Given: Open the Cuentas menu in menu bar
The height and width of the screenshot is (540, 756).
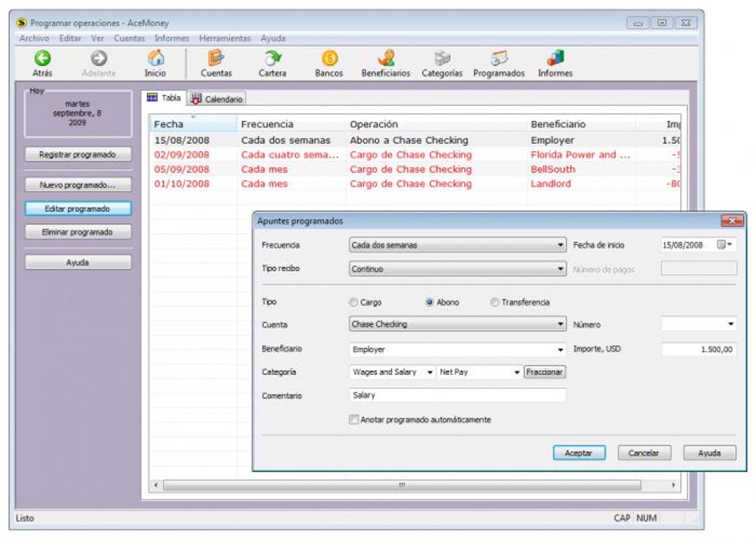Looking at the screenshot, I should [129, 38].
